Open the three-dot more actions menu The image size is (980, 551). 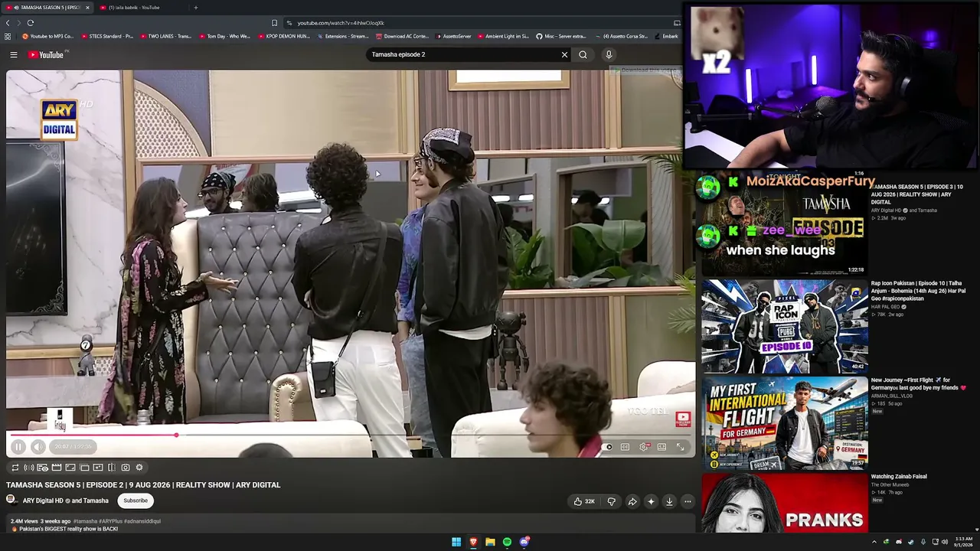(688, 501)
